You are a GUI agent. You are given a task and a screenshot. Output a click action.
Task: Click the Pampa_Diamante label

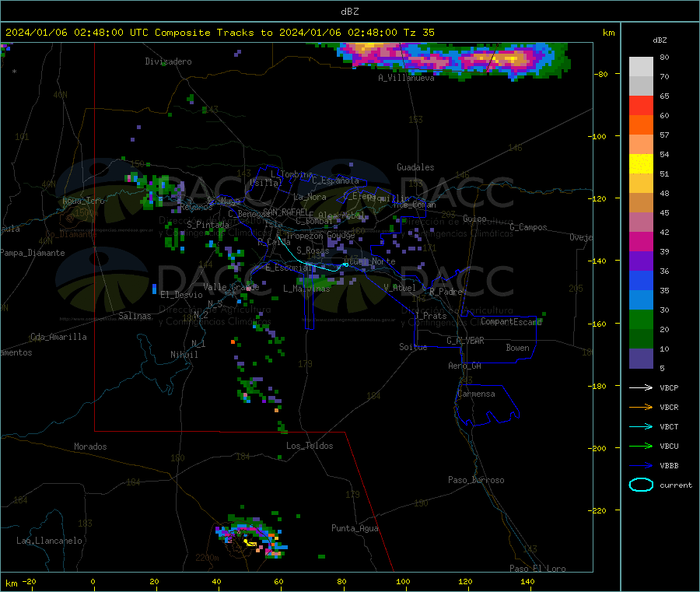[x=33, y=253]
